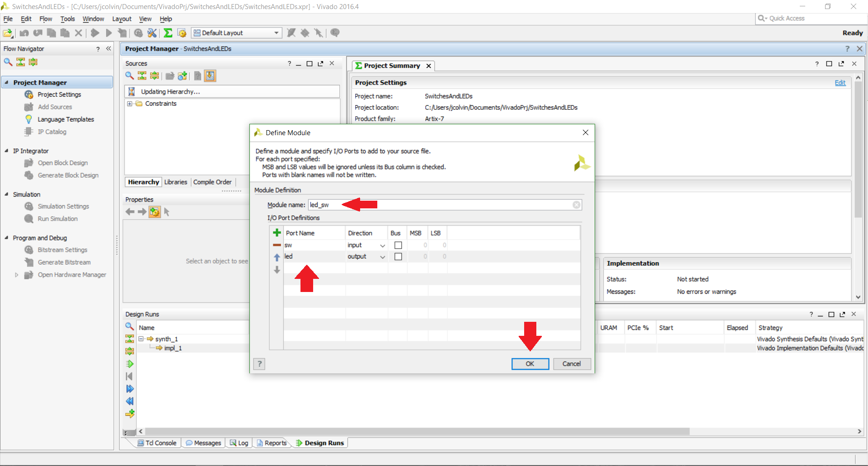Viewport: 868px width, 466px height.
Task: Click the search icon in Design Runs panel
Action: 130,326
